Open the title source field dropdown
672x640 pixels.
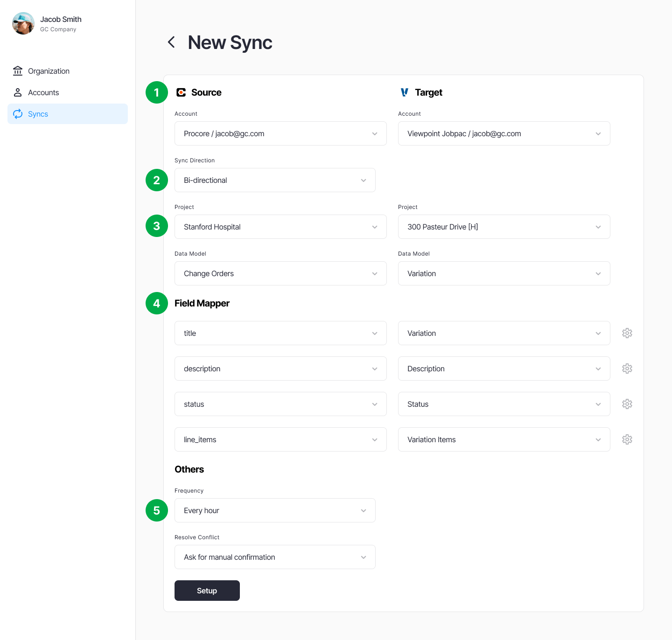280,333
